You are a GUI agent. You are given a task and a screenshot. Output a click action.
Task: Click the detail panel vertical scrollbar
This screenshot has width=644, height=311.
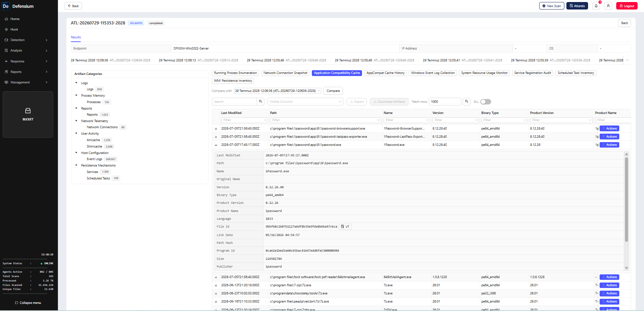[626, 199]
